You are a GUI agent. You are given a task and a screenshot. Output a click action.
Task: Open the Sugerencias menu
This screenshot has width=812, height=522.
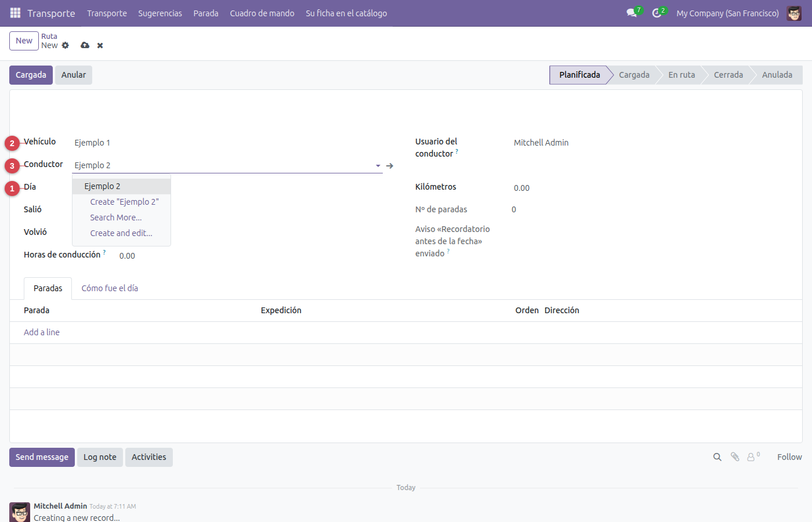pos(160,13)
